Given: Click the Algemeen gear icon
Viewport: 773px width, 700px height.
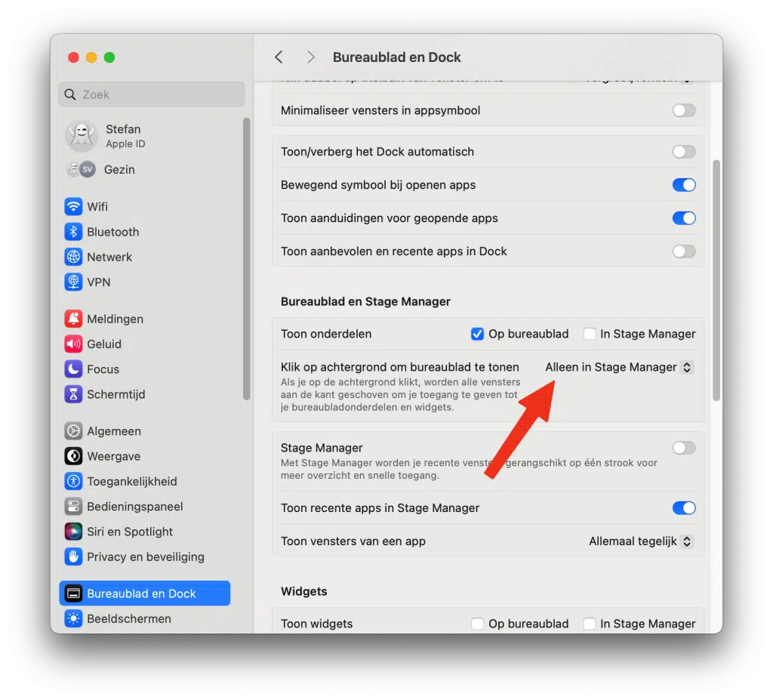Looking at the screenshot, I should 73,431.
